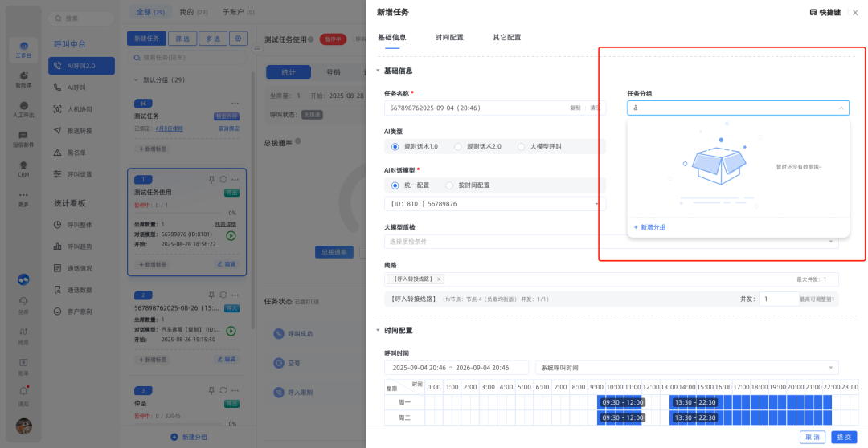Click the 新增分组 link in dropdown

click(649, 227)
